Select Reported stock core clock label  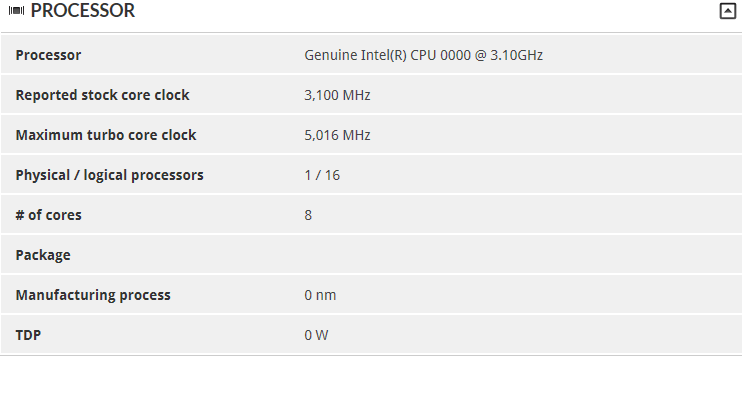102,95
